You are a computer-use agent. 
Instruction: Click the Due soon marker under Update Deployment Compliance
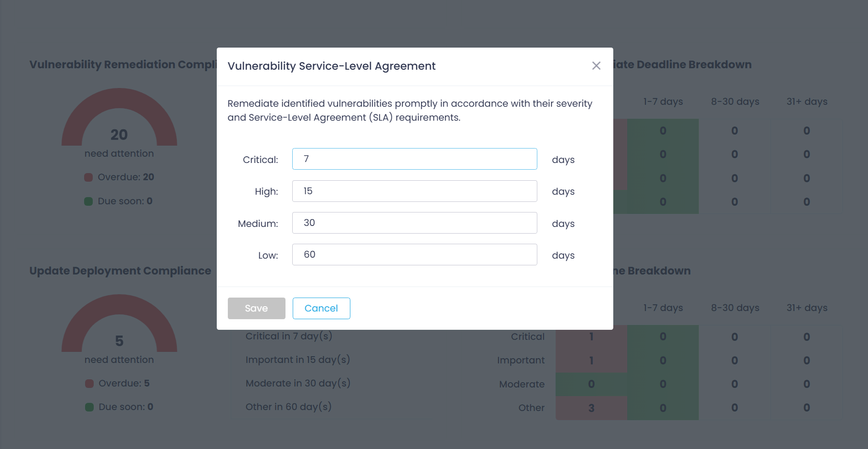[88, 407]
